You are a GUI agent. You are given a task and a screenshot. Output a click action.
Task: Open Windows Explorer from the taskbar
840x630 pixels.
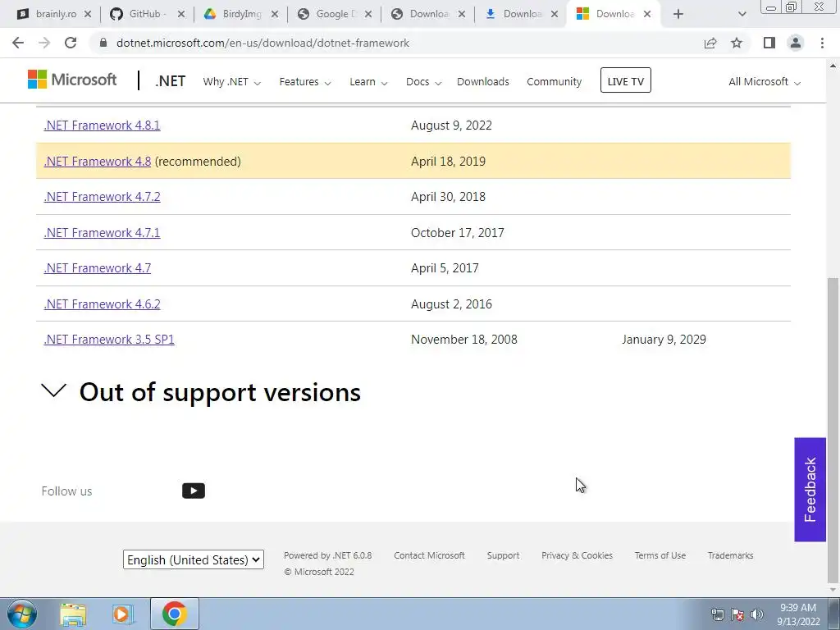(x=73, y=614)
